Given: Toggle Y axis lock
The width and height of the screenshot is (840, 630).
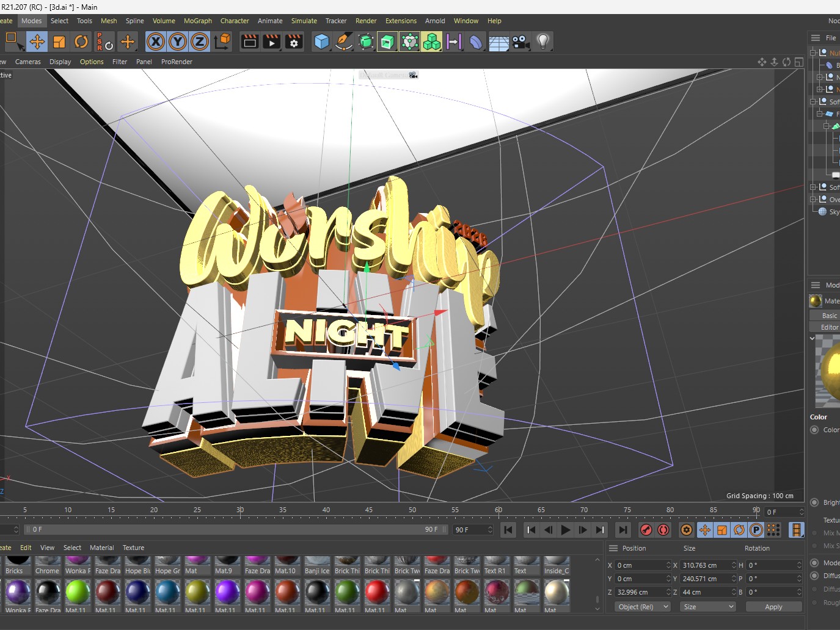Looking at the screenshot, I should (x=178, y=42).
